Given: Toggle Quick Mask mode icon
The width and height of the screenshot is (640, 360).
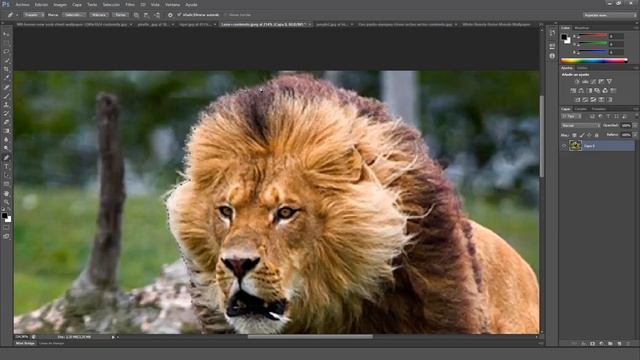Looking at the screenshot, I should pyautogui.click(x=6, y=228).
